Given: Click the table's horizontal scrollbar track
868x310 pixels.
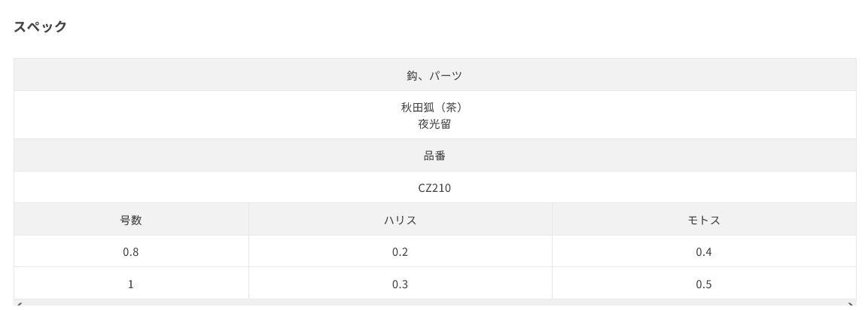Looking at the screenshot, I should click(435, 305).
